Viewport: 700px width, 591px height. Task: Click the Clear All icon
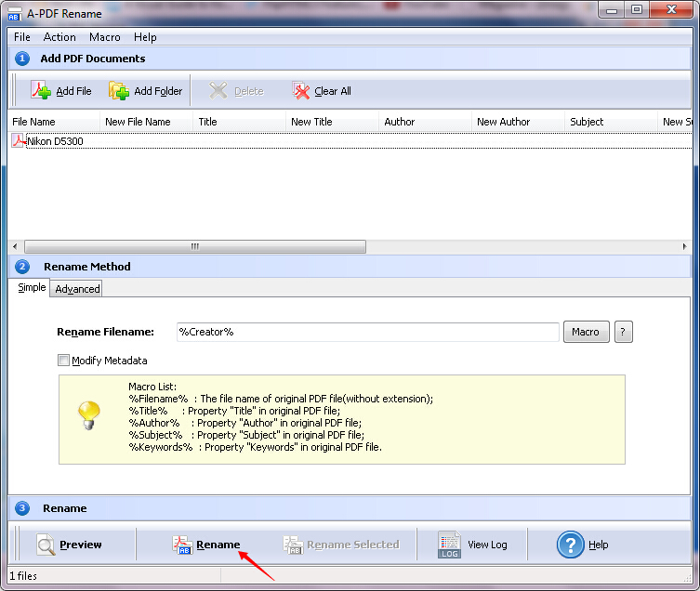pos(301,91)
